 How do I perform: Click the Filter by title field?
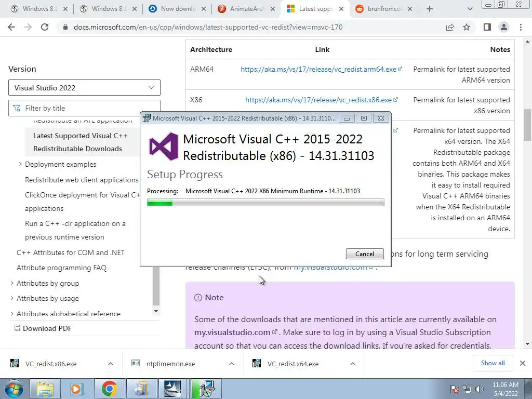pos(84,108)
